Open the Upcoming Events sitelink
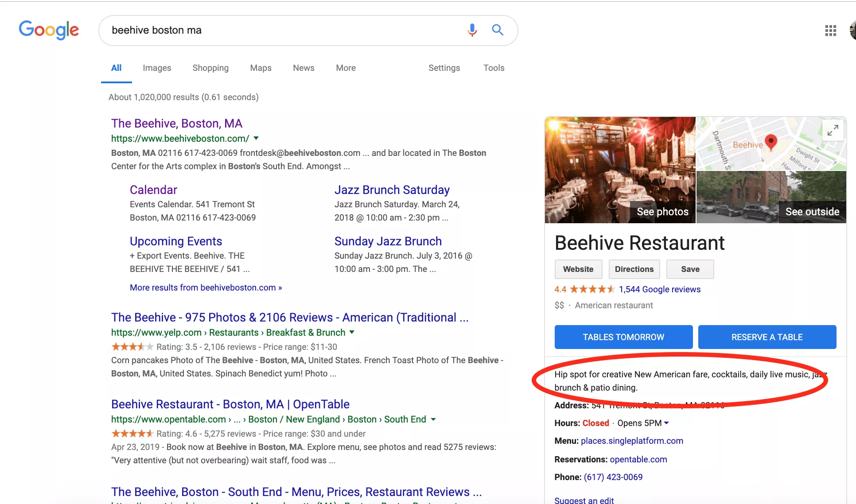This screenshot has height=504, width=856. point(175,241)
